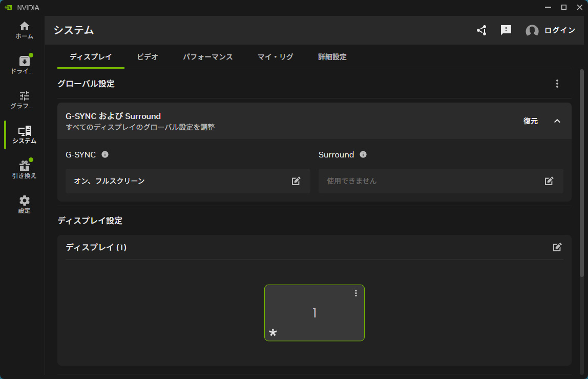Switch to the パフォーマンス tab
588x379 pixels.
pyautogui.click(x=208, y=57)
